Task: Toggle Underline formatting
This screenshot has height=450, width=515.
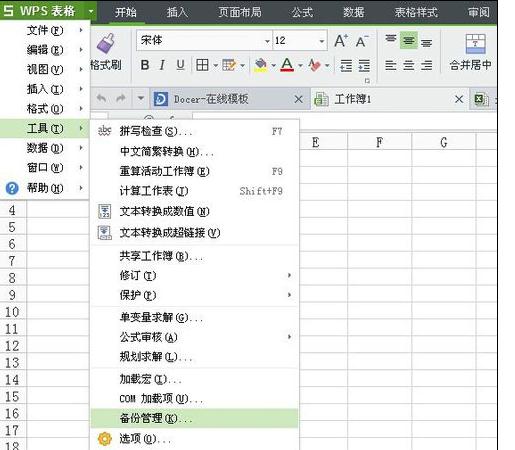Action: [180, 65]
